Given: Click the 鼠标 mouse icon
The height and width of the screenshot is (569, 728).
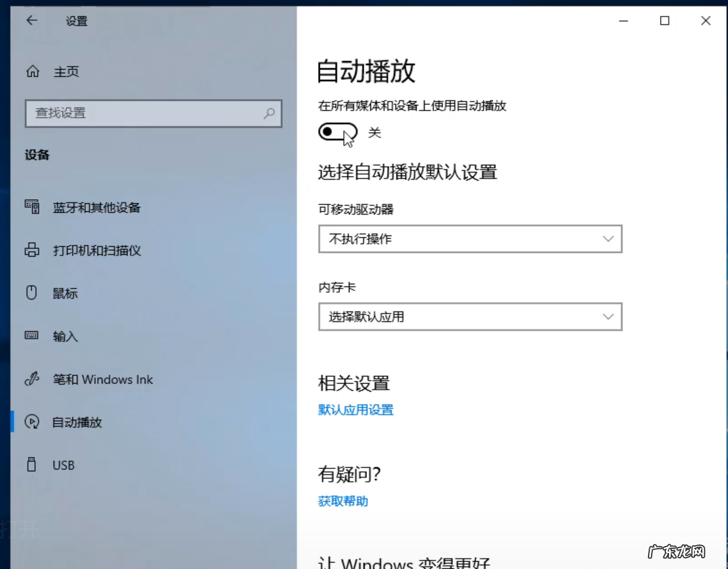Looking at the screenshot, I should [x=30, y=293].
